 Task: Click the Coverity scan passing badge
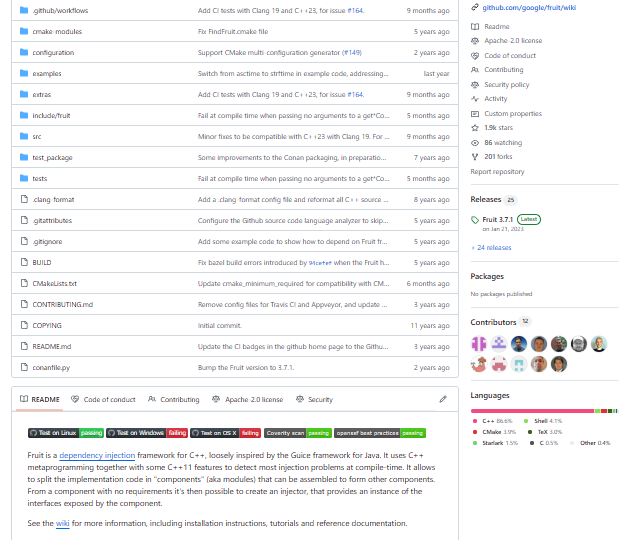(298, 433)
